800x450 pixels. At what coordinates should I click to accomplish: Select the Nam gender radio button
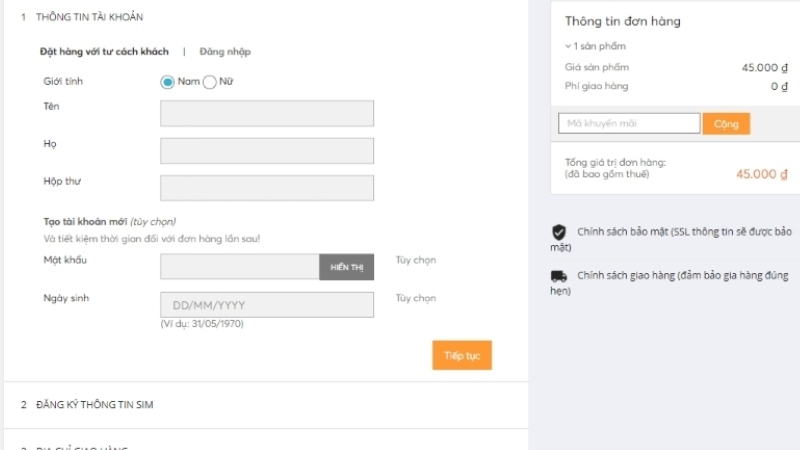(x=168, y=82)
